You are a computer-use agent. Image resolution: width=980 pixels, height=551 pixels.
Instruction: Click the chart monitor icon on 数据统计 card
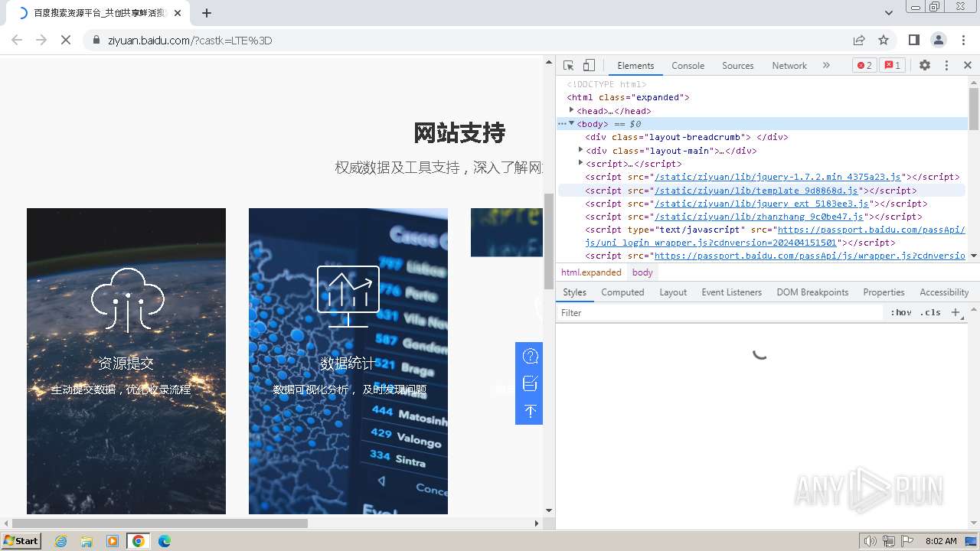point(348,297)
